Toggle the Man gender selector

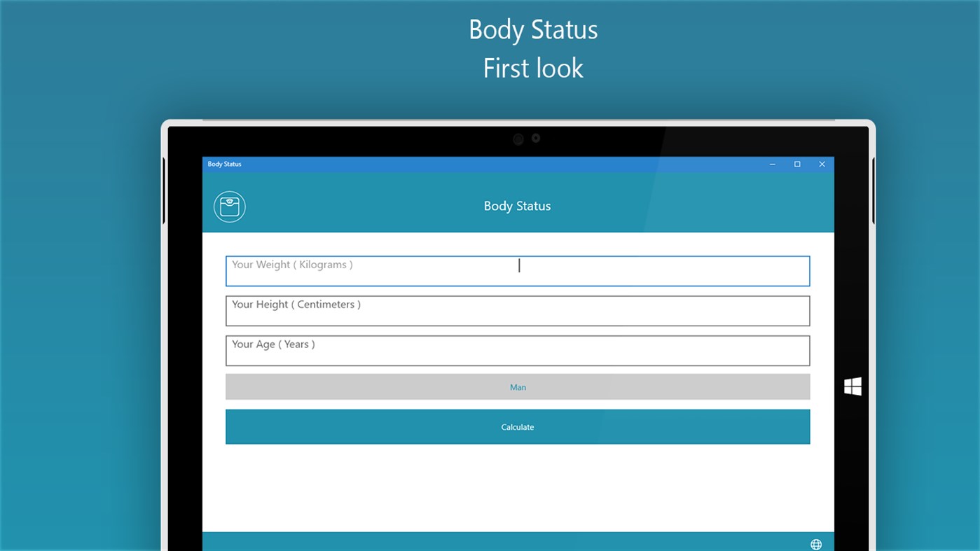point(518,387)
